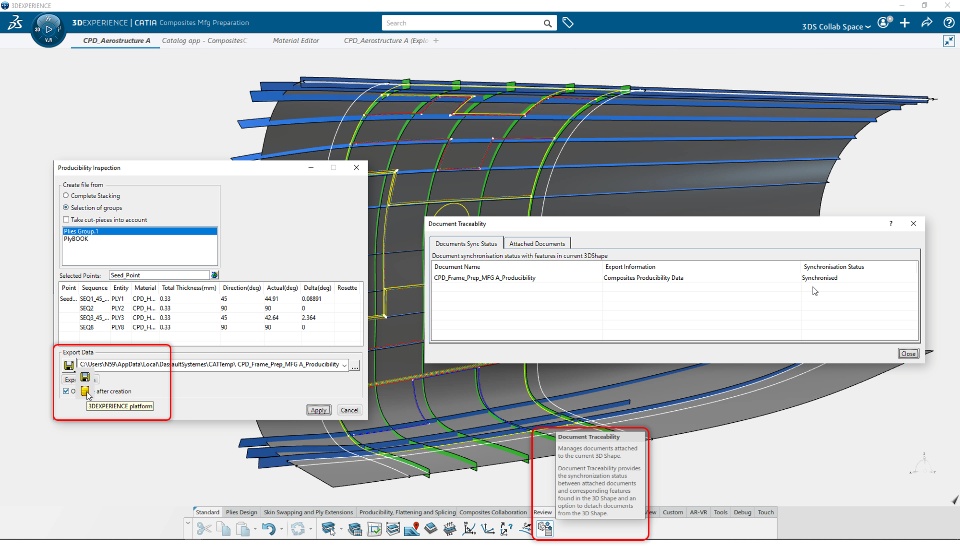This screenshot has height=547, width=960.
Task: Click the fullscreen expand icon below Help
Action: pyautogui.click(x=949, y=41)
